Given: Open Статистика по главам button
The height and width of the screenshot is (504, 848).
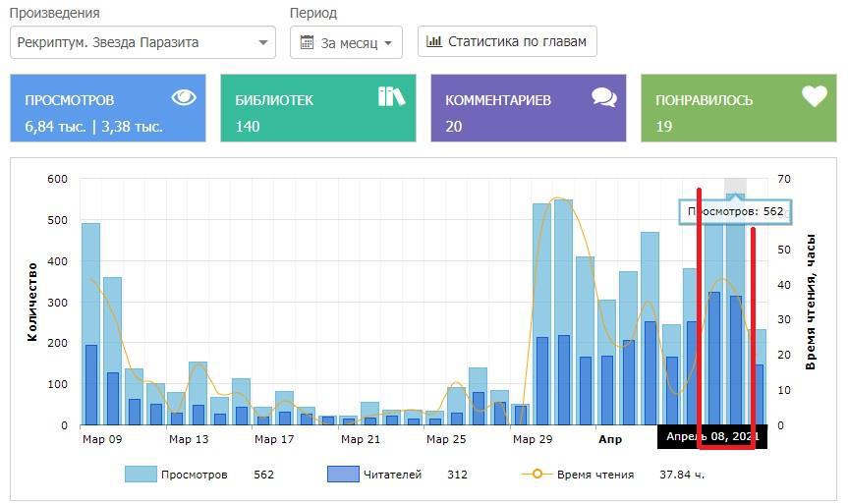Looking at the screenshot, I should pyautogui.click(x=507, y=41).
